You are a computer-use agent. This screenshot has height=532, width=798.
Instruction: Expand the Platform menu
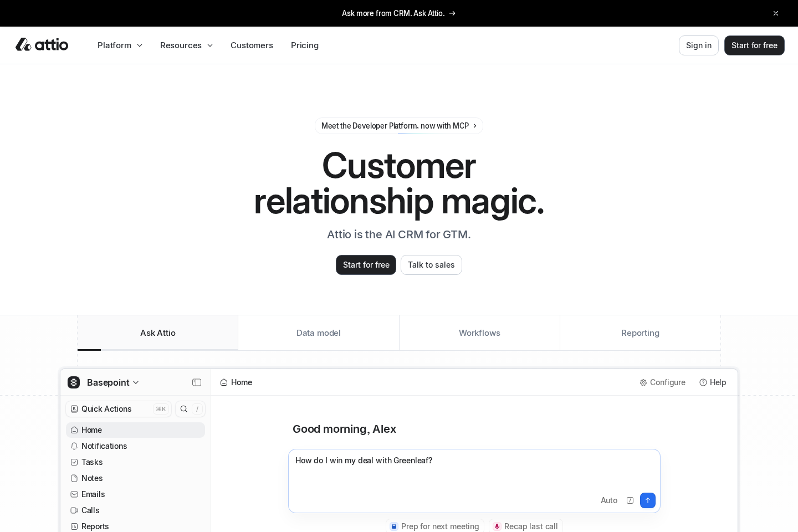point(120,45)
